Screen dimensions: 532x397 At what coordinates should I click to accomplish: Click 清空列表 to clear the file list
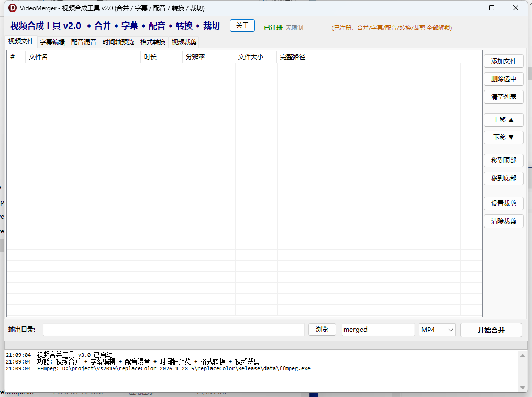[503, 97]
